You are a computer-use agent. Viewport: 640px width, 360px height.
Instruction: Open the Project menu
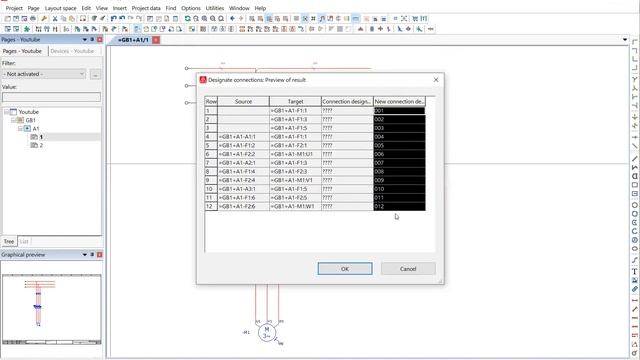pos(14,8)
